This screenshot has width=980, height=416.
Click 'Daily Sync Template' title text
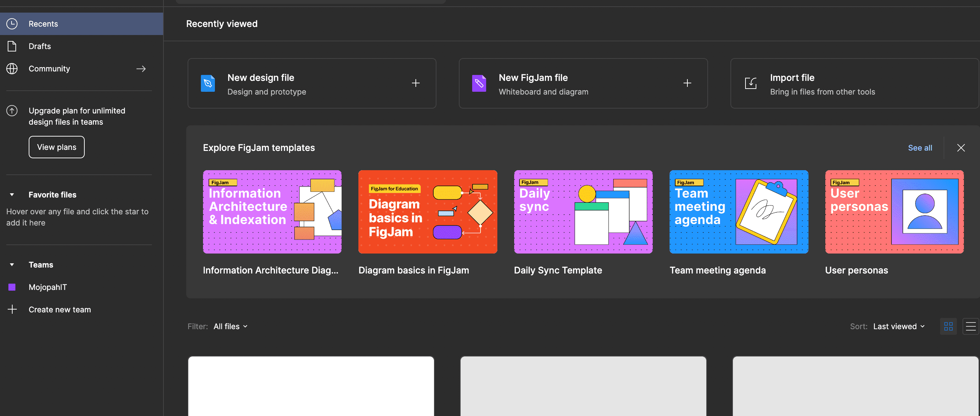click(558, 270)
